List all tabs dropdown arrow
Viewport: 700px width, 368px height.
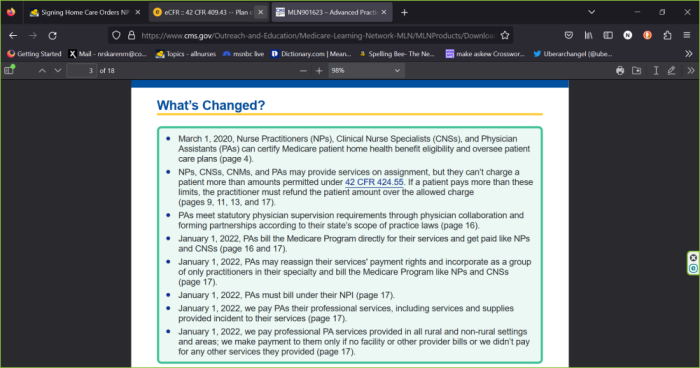[592, 12]
